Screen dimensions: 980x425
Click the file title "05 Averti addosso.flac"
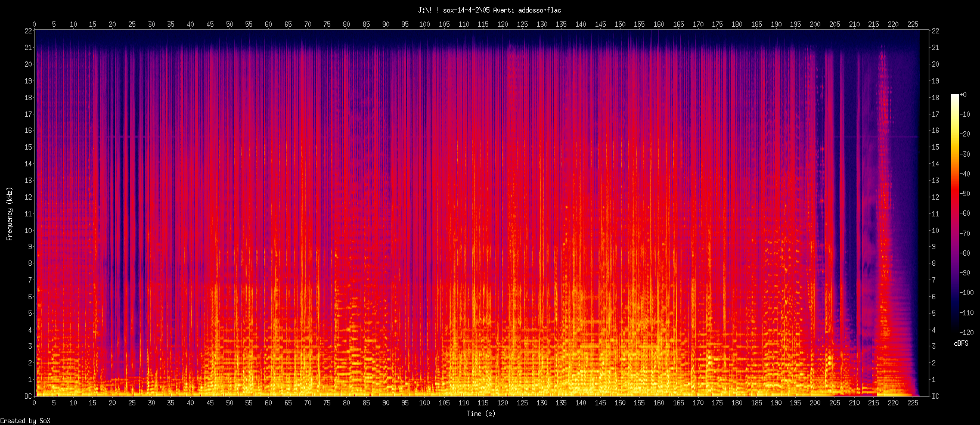point(521,10)
